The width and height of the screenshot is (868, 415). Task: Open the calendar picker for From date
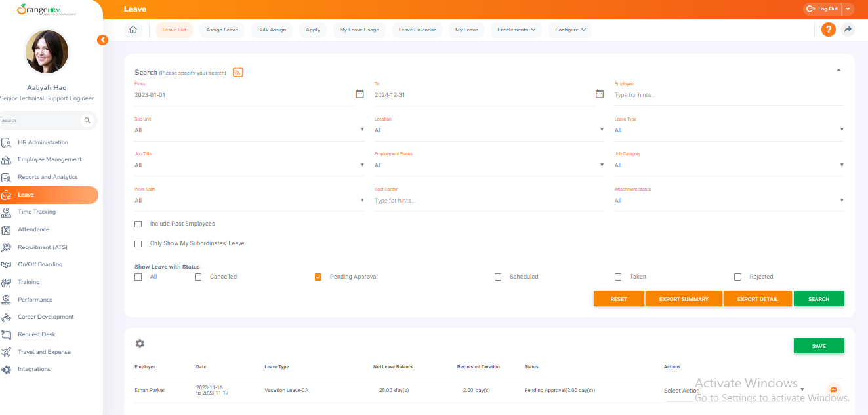tap(360, 94)
